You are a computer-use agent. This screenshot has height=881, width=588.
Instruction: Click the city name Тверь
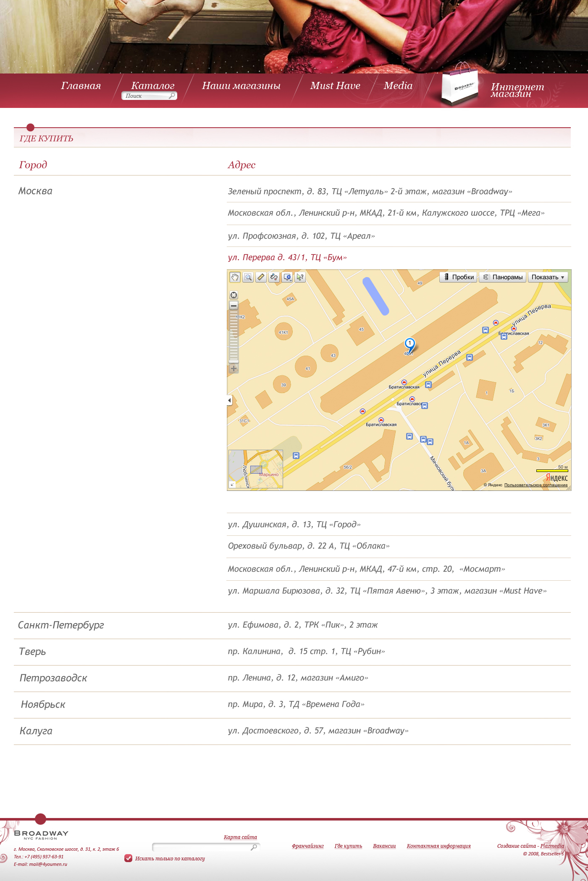coord(32,651)
